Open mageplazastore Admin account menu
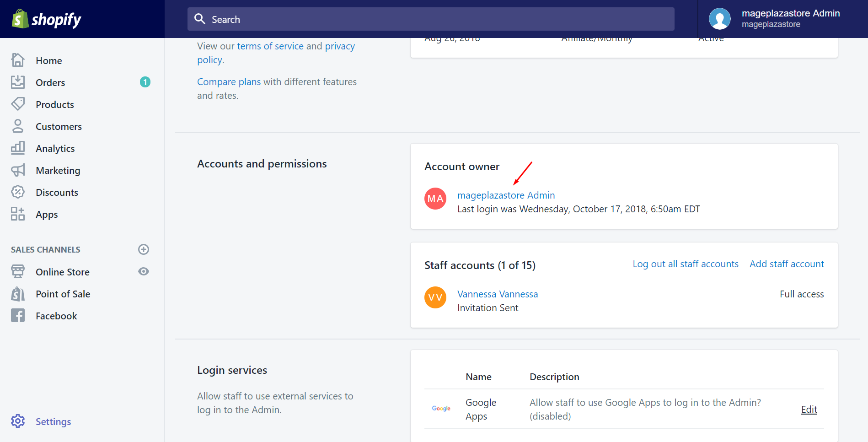 [x=782, y=19]
